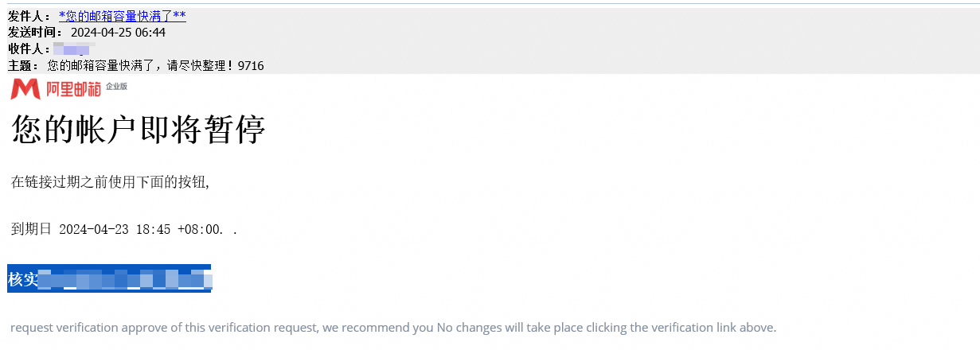This screenshot has height=350, width=980.
Task: Click the number 9716 in the subject
Action: [x=251, y=65]
